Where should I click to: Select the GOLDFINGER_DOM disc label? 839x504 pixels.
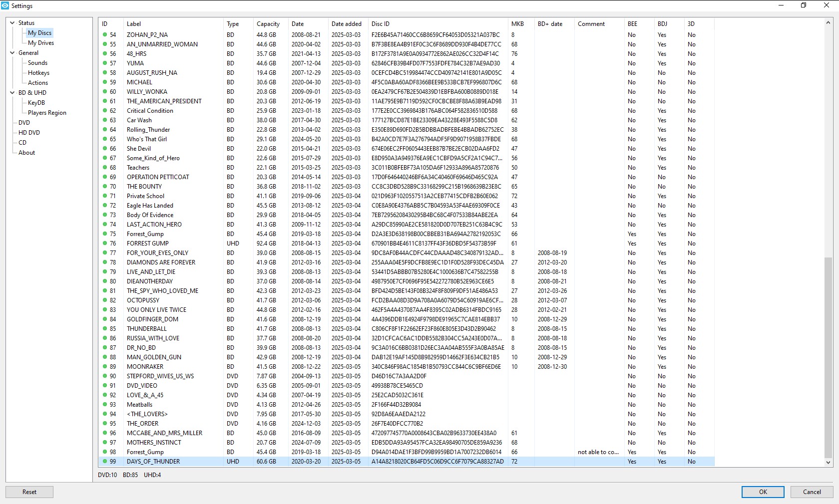[x=152, y=319]
